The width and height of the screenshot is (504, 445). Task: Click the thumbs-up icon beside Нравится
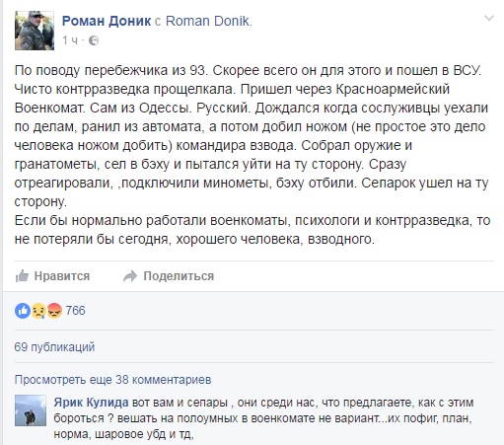(x=22, y=276)
